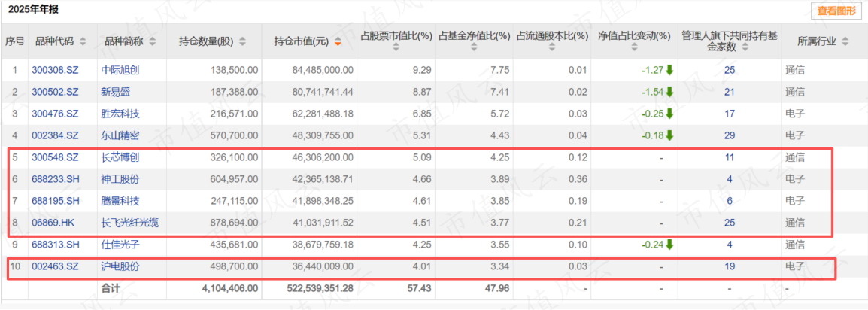Select holding value 84,485,000.00

tap(322, 71)
